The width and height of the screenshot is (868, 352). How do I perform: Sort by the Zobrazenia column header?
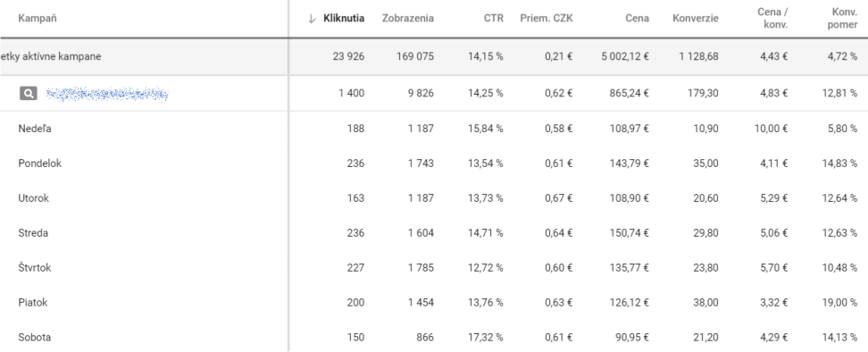408,18
